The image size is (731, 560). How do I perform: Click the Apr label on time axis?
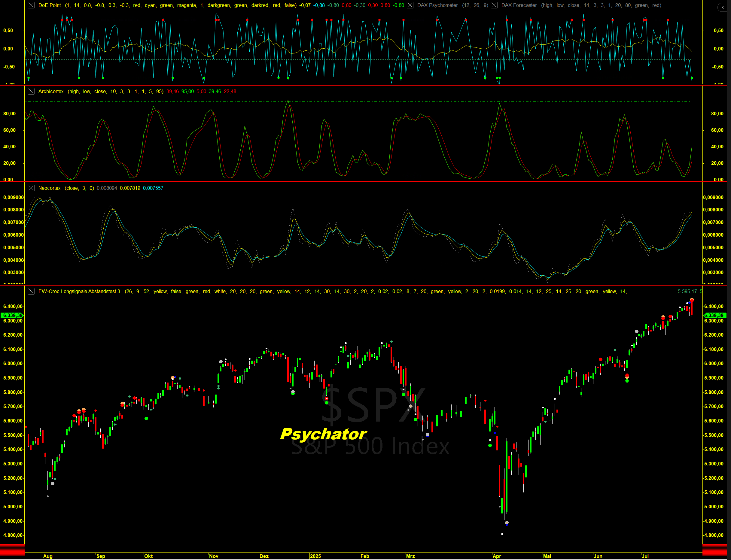[497, 556]
